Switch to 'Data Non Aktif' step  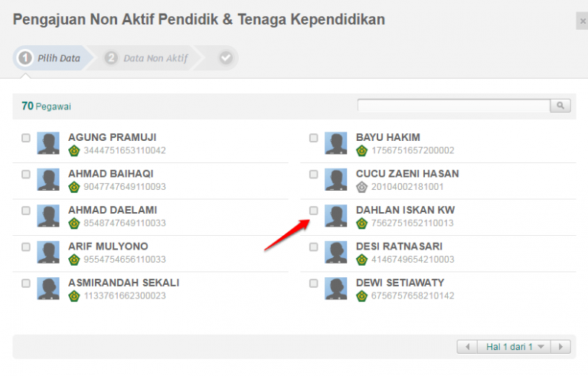click(x=147, y=58)
